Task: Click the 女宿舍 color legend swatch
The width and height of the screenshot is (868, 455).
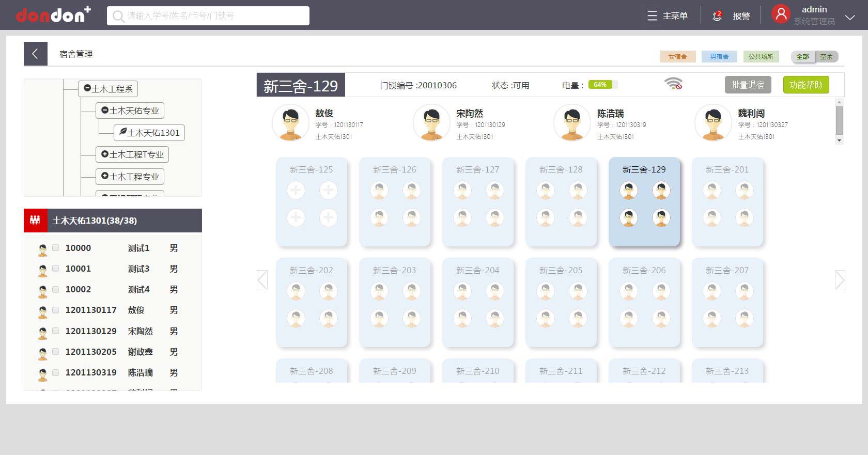Action: coord(677,57)
